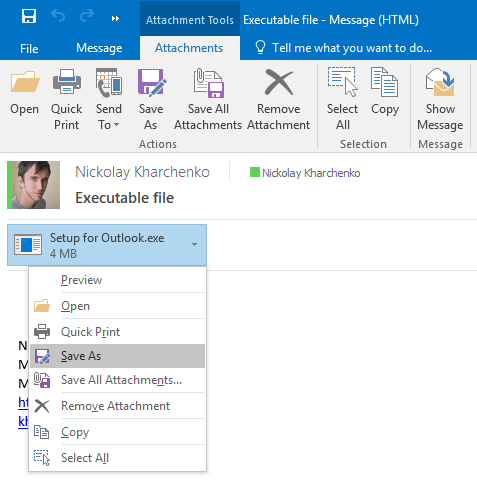Viewport: 477px width, 482px height.
Task: Click the Save icon in quick access toolbar
Action: coord(29,16)
